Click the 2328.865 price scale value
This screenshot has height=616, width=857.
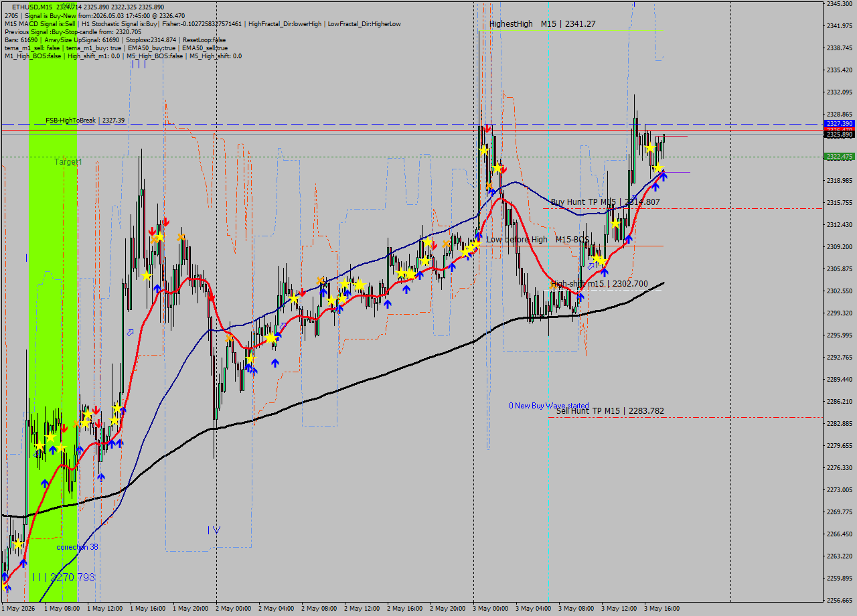[840, 114]
